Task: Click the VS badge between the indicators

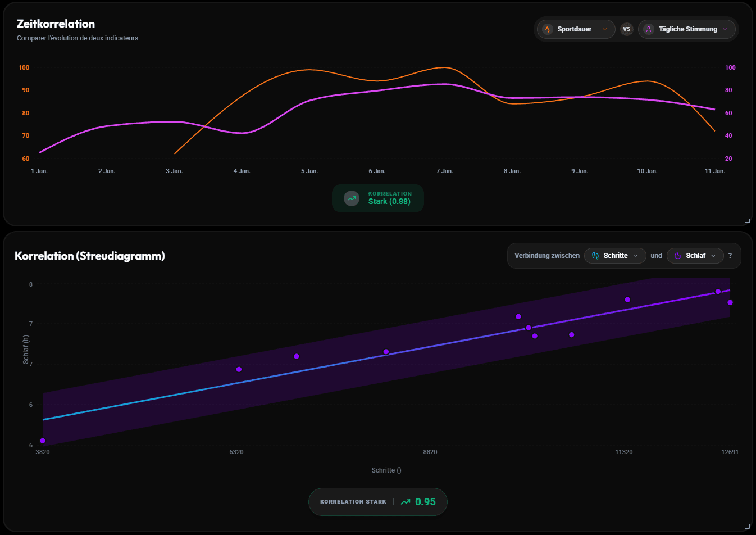Action: tap(627, 29)
